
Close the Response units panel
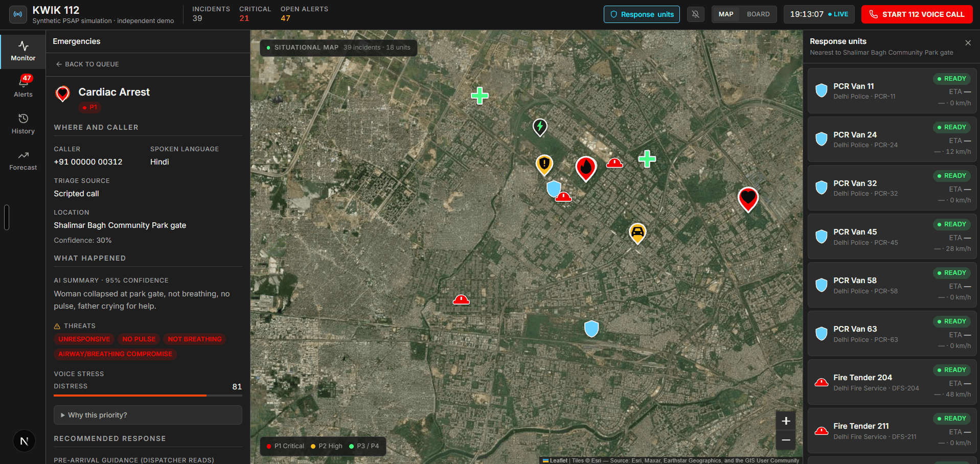click(x=968, y=43)
